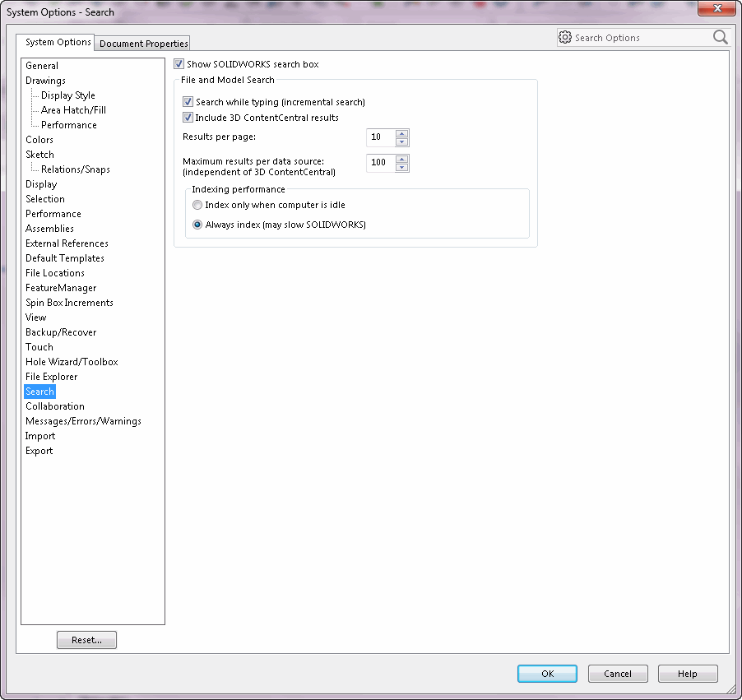The width and height of the screenshot is (742, 700).
Task: Select File Locations option
Action: (x=55, y=273)
